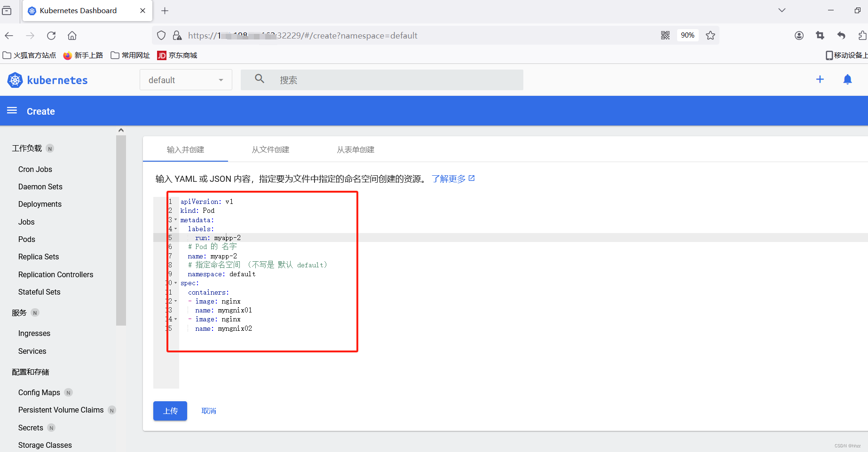868x452 pixels.
Task: Open Services in sidebar
Action: coord(32,351)
